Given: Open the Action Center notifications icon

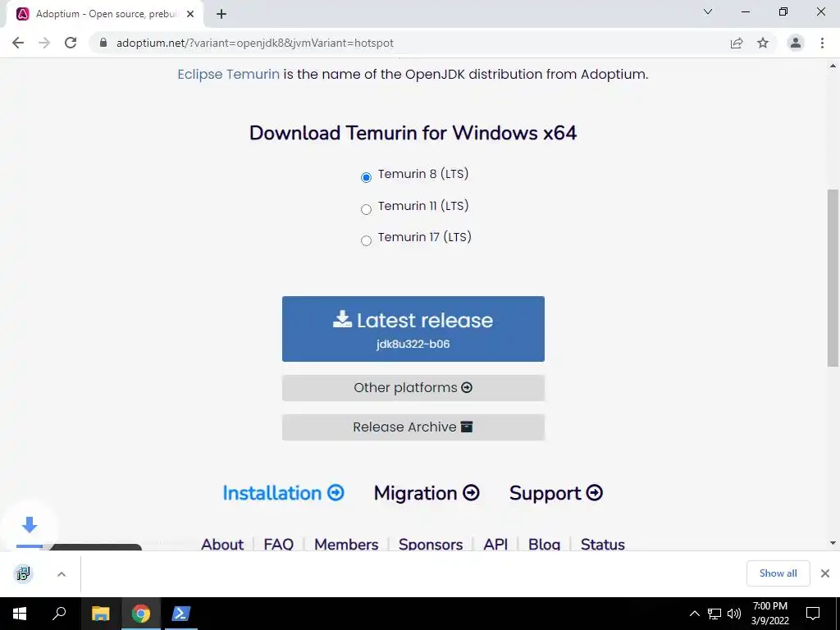Looking at the screenshot, I should coord(813,614).
